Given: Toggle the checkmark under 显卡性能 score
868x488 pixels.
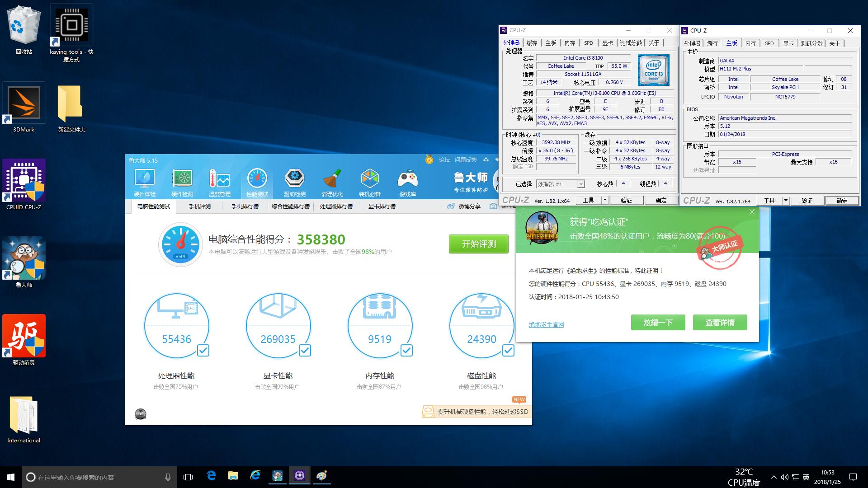Looking at the screenshot, I should click(x=306, y=350).
